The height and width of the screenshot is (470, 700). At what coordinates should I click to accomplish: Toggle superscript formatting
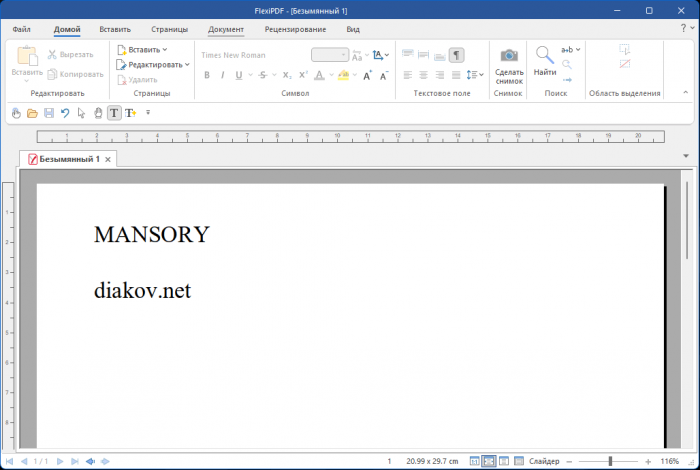[x=303, y=75]
